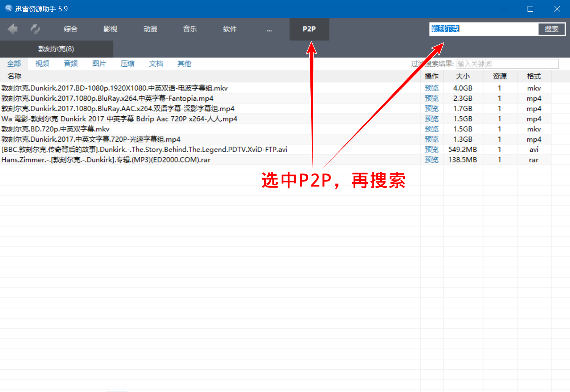Switch to the 影视 category
The image size is (570, 392).
[110, 29]
